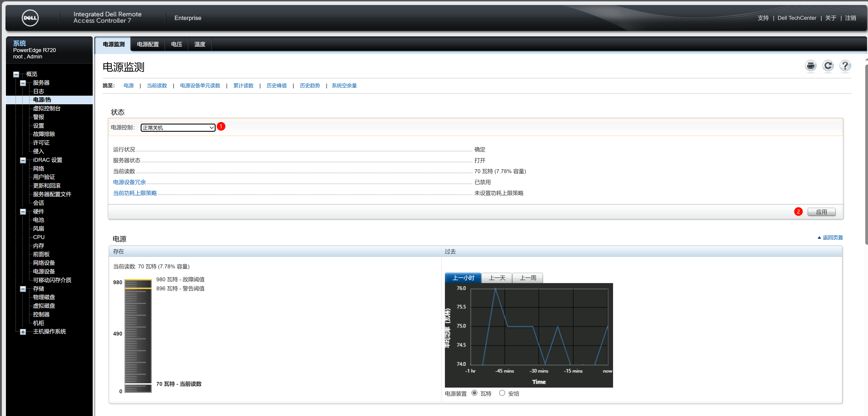868x416 pixels.
Task: Switch to the 电源配置 tab
Action: coord(148,45)
